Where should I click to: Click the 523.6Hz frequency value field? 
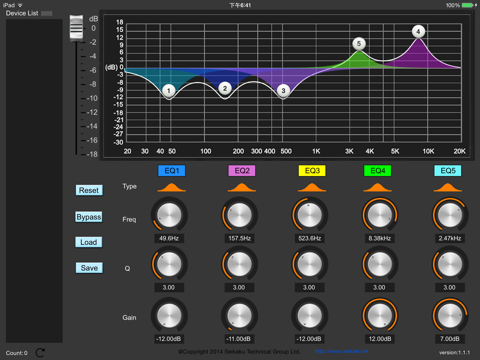310,238
